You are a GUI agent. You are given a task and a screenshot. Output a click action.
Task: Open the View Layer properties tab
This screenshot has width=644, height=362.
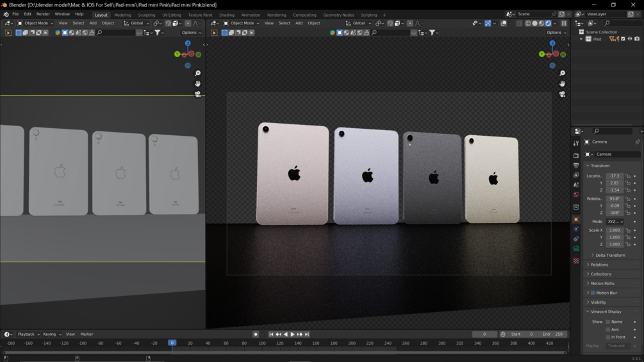click(576, 176)
